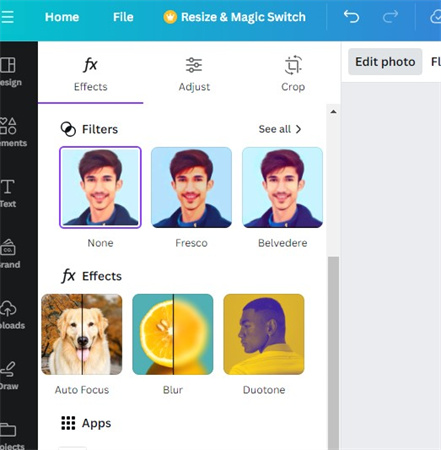
Task: Switch to the Adjust tab
Action: click(194, 74)
